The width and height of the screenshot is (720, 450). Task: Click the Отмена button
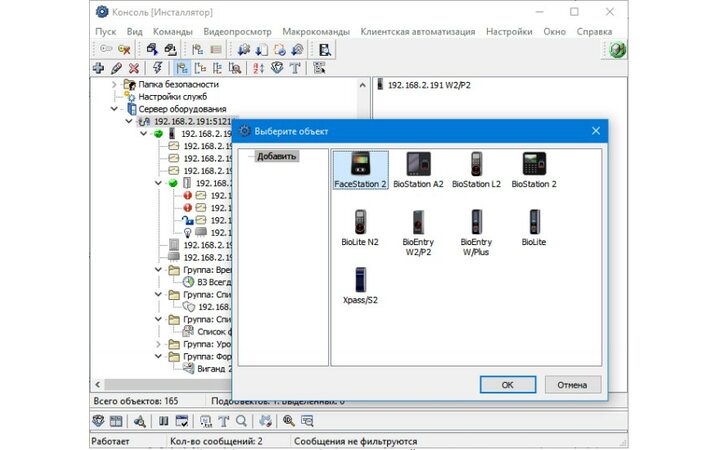pyautogui.click(x=572, y=384)
